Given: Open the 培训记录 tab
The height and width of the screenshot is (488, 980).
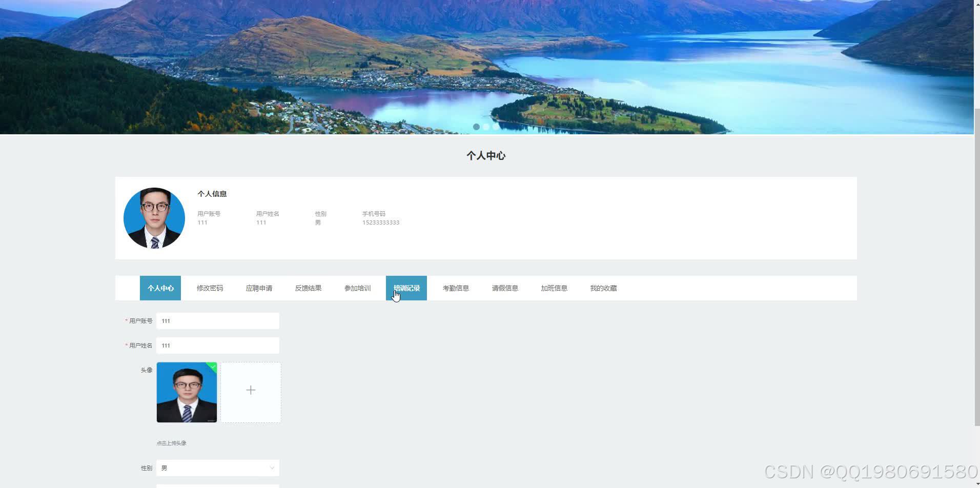Looking at the screenshot, I should (x=406, y=288).
